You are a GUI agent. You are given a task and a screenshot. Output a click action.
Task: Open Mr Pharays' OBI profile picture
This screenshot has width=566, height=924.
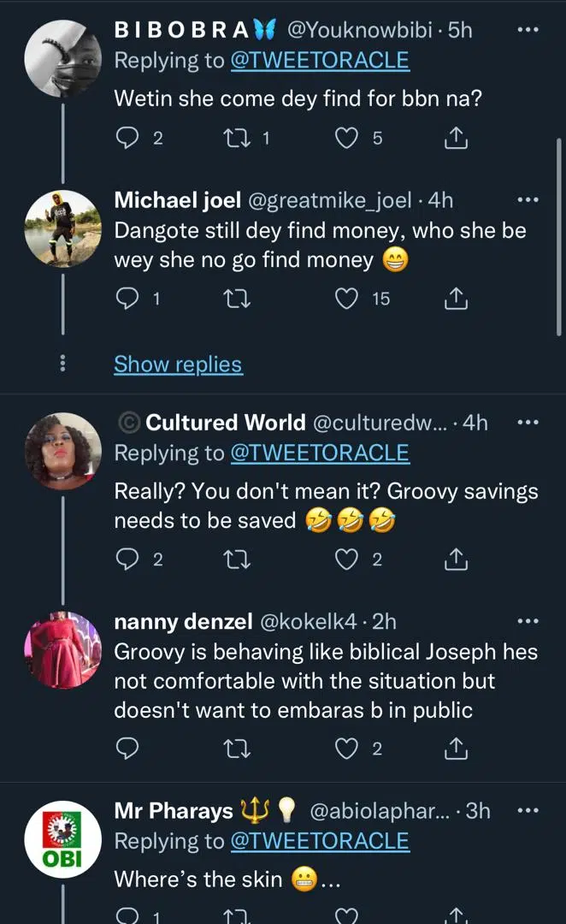click(x=62, y=842)
